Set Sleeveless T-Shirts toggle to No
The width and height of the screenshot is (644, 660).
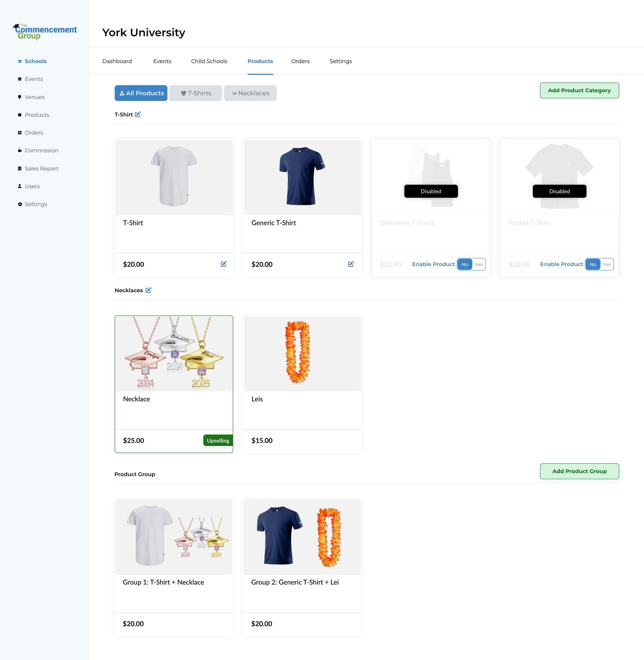tap(465, 264)
